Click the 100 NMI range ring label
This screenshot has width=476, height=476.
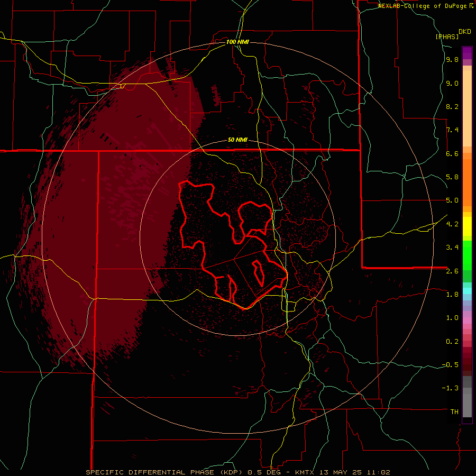237,42
